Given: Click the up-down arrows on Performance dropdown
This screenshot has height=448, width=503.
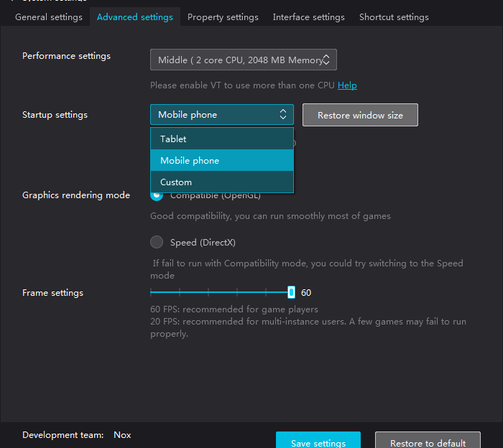Looking at the screenshot, I should [x=326, y=60].
